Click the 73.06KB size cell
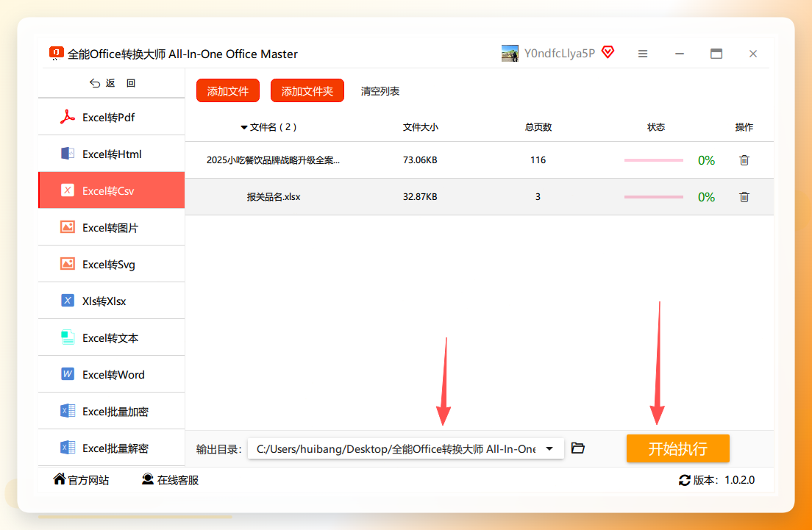 click(x=420, y=160)
